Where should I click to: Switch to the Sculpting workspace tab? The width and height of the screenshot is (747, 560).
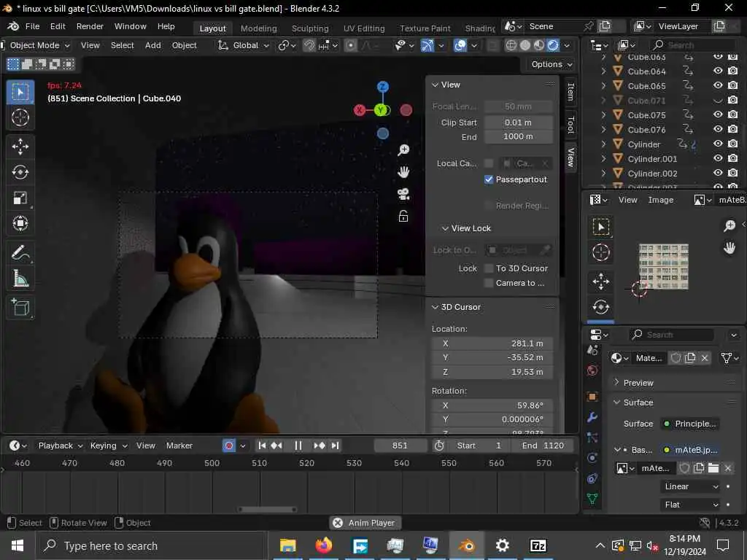(310, 28)
